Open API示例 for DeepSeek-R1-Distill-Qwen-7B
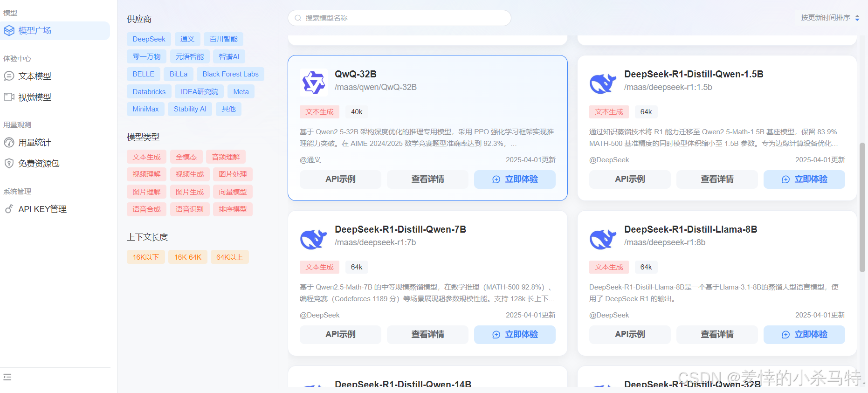This screenshot has width=868, height=393. 340,335
